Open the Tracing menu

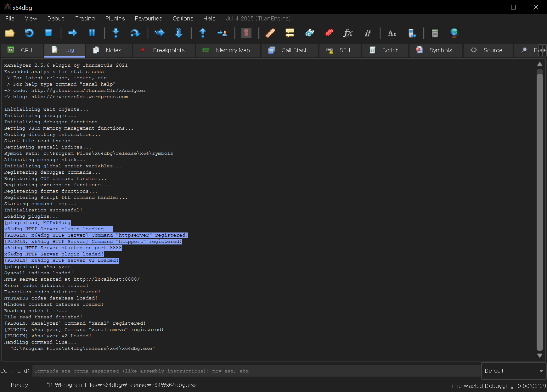tap(85, 19)
